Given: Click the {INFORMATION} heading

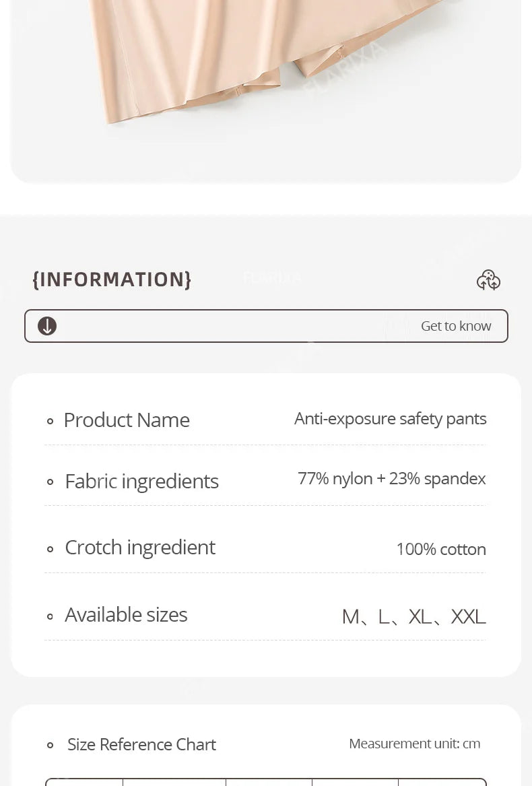Looking at the screenshot, I should [112, 280].
